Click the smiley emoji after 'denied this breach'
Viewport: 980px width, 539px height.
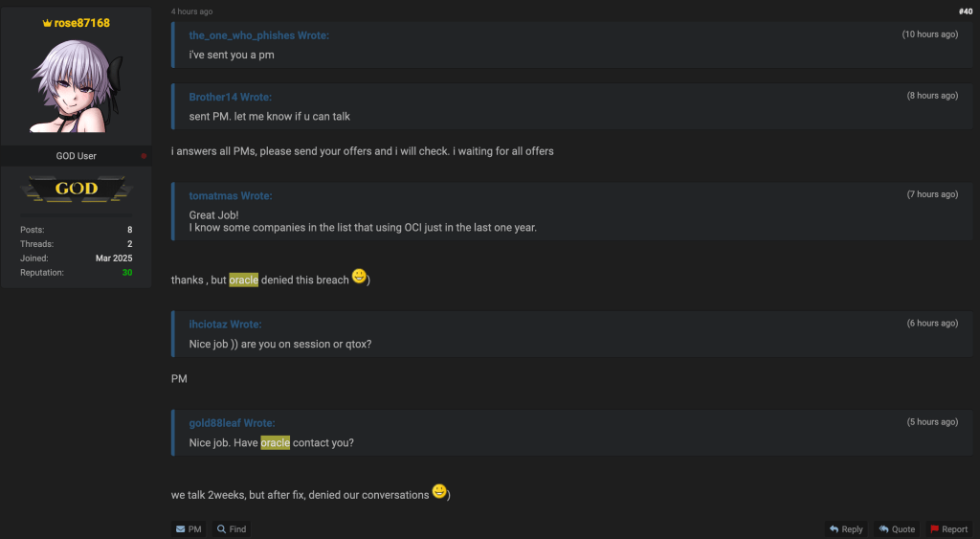point(359,278)
